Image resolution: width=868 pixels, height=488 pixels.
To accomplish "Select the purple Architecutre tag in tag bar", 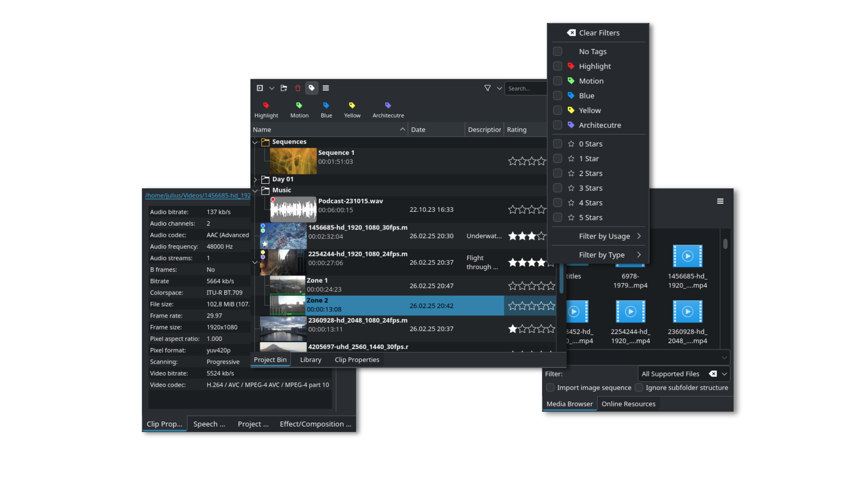I will pyautogui.click(x=388, y=110).
